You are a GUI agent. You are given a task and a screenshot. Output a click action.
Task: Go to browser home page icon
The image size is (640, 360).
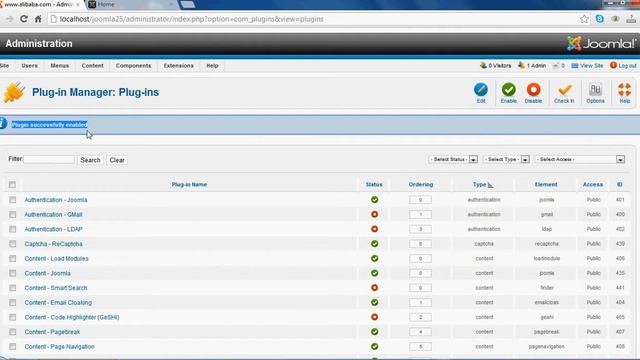click(x=38, y=19)
